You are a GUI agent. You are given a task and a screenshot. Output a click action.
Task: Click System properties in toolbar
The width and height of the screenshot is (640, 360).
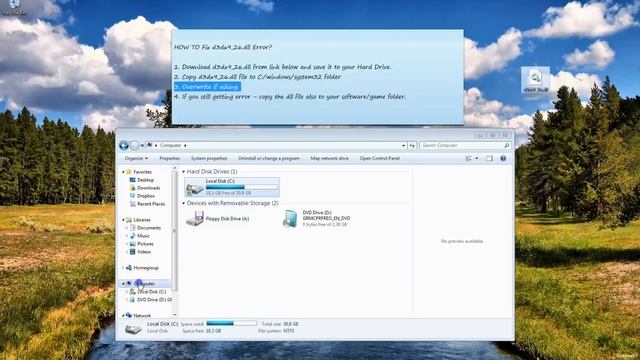209,158
